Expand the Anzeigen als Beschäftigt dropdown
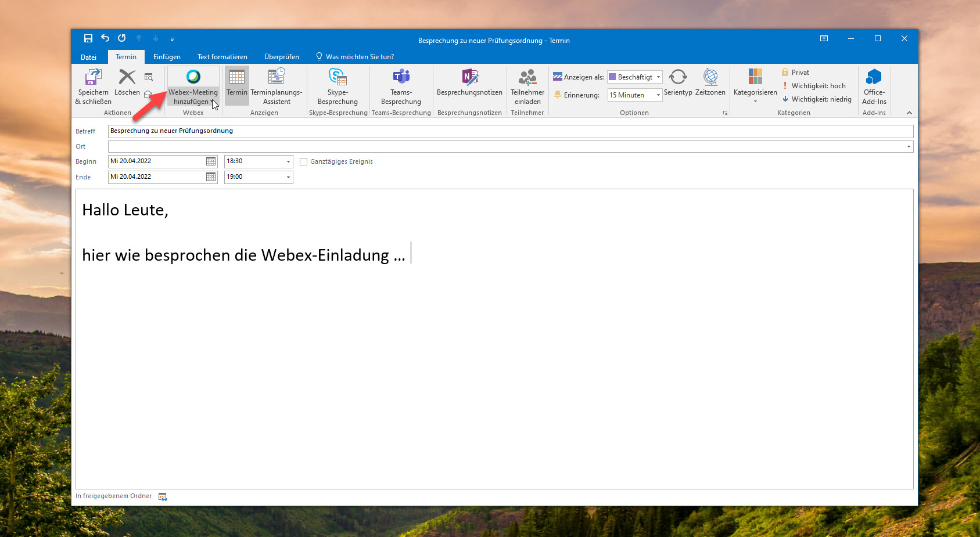This screenshot has height=537, width=980. click(x=658, y=77)
